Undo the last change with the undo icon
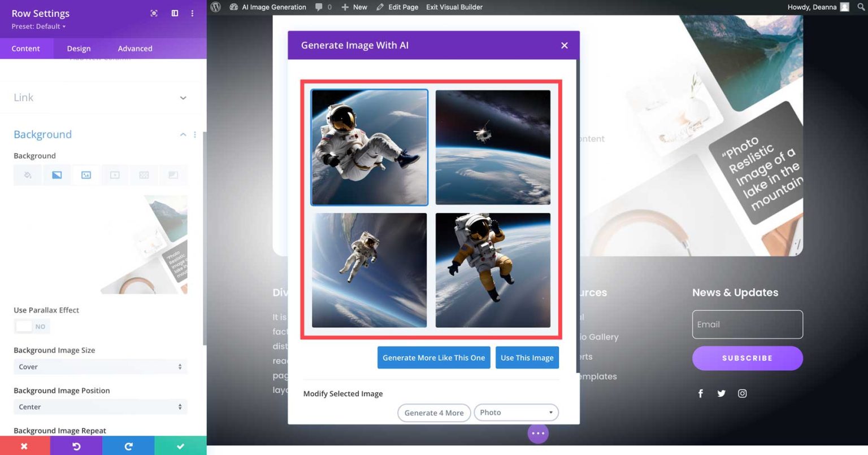 tap(76, 446)
